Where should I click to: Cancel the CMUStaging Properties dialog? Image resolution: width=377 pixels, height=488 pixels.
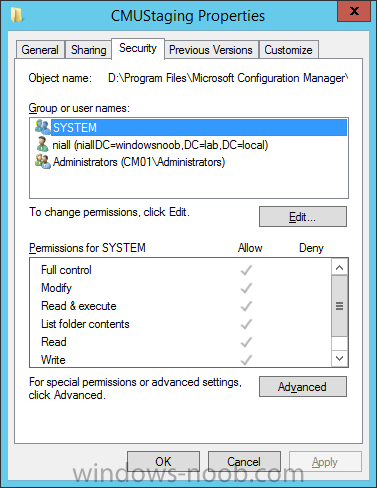(x=244, y=462)
